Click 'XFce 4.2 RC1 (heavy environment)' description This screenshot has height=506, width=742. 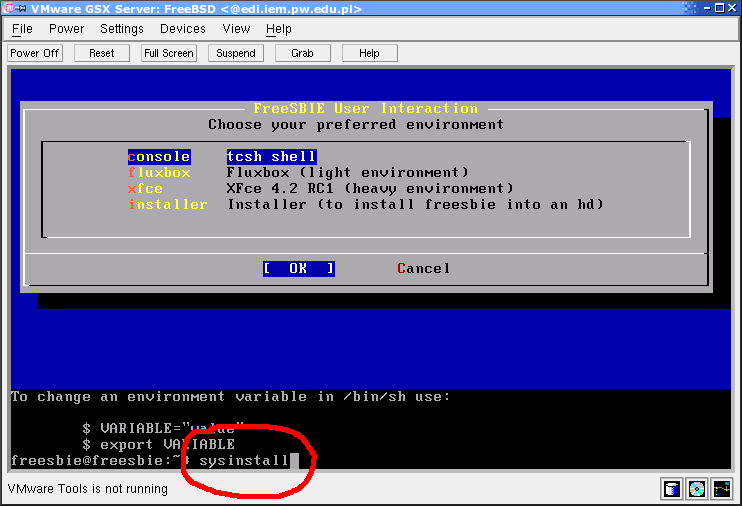370,188
